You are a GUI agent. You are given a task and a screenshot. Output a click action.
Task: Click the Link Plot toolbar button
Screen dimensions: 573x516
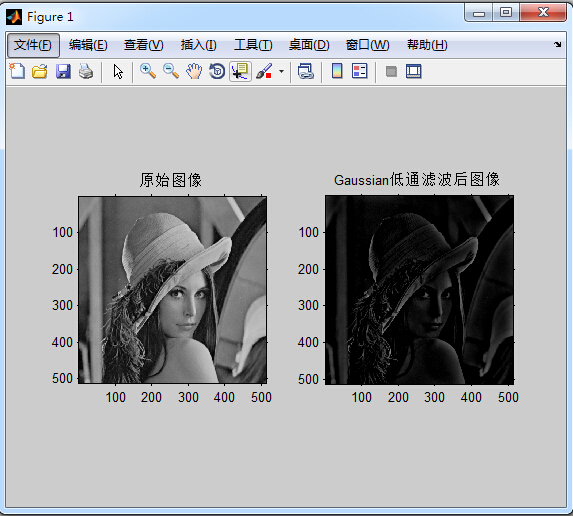click(x=306, y=71)
